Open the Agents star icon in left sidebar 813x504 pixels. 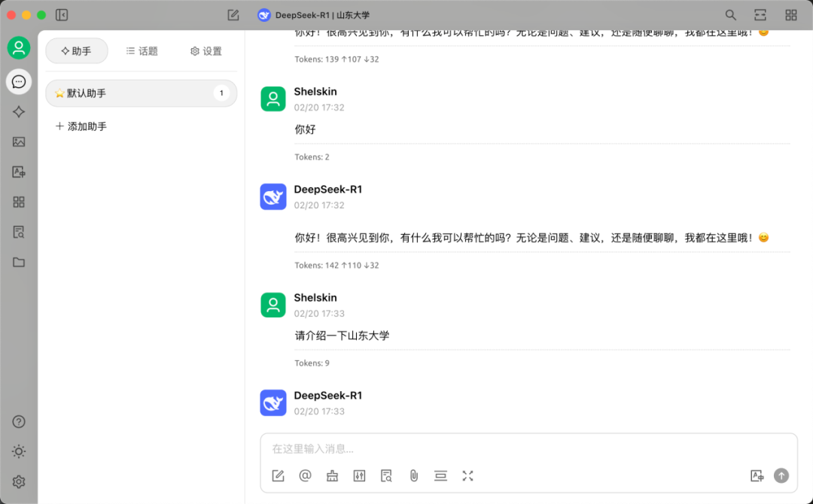[x=19, y=112]
